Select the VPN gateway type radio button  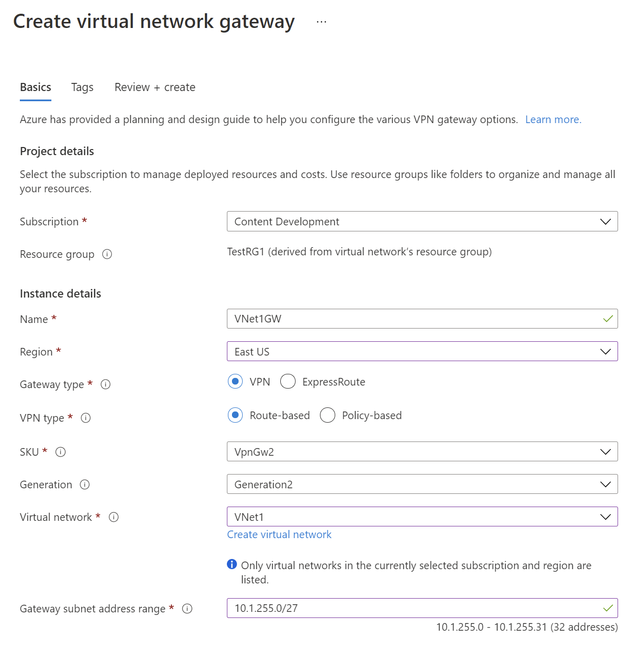tap(235, 381)
